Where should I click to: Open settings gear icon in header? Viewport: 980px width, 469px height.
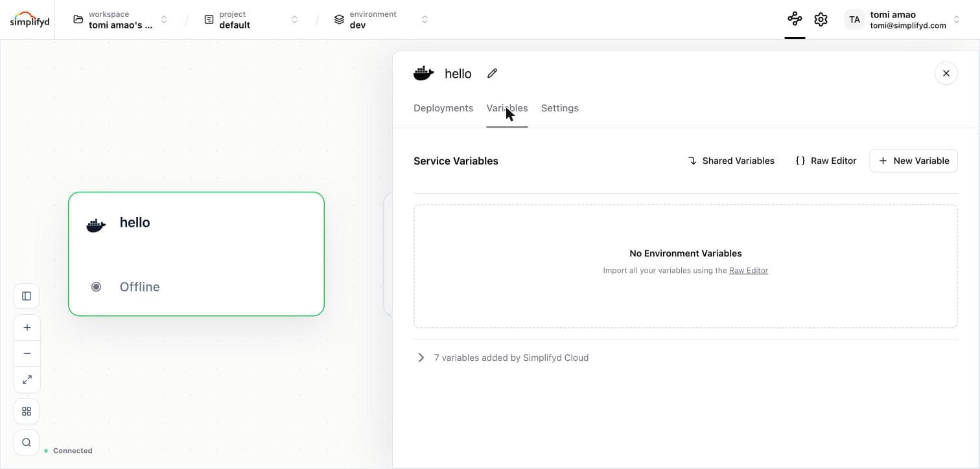[x=821, y=19]
